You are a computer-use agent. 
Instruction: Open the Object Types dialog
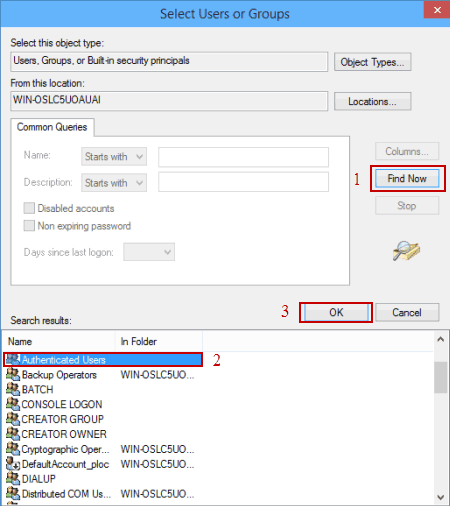[x=373, y=62]
